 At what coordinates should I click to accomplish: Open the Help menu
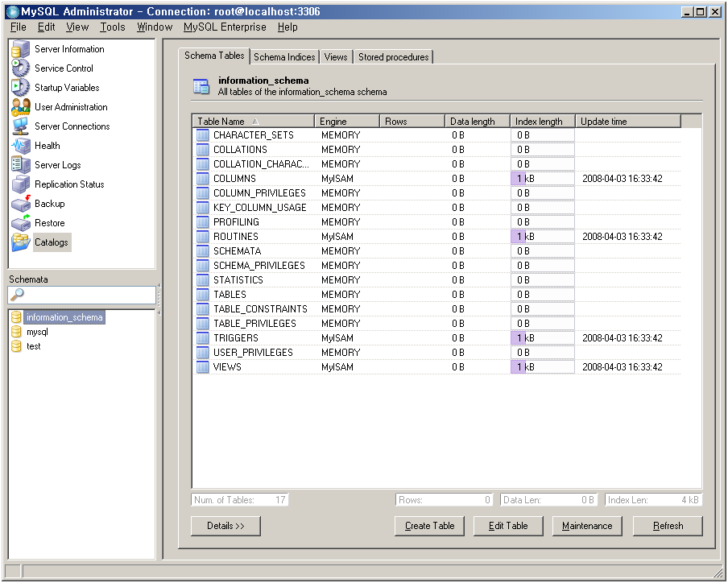coord(287,27)
